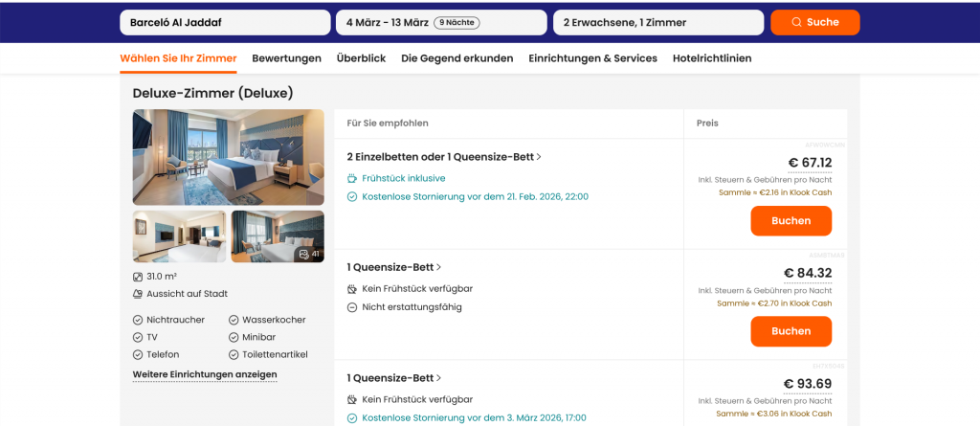Expand the 2 Einzelbetten oder 1 Queensize-Bett details
980x426 pixels.
click(444, 157)
